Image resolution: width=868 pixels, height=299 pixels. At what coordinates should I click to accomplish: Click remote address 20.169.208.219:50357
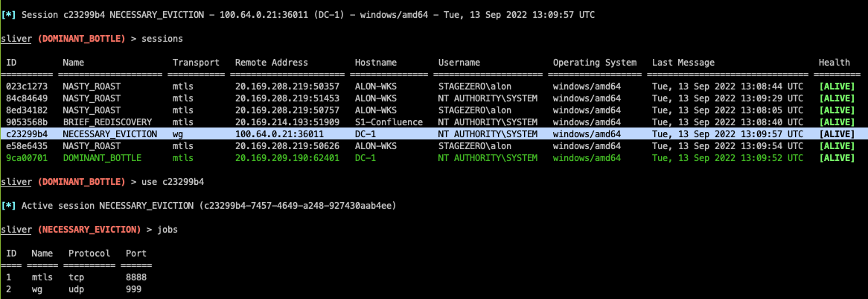click(287, 87)
